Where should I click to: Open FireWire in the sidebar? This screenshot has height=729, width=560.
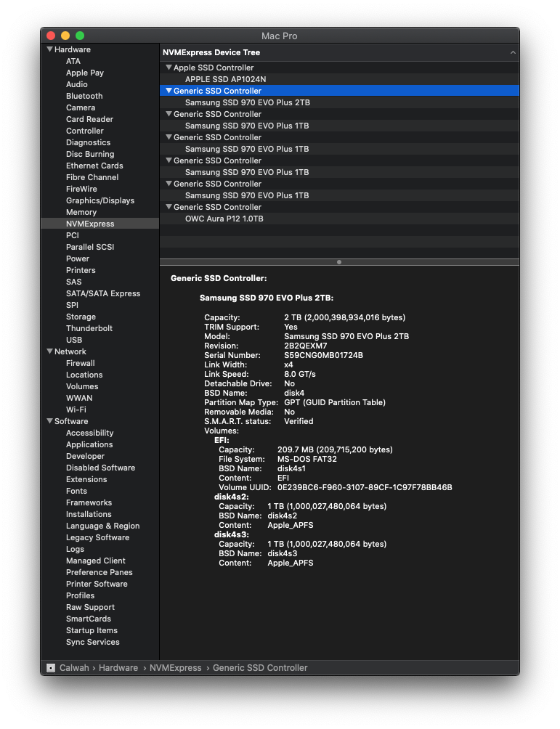point(81,189)
